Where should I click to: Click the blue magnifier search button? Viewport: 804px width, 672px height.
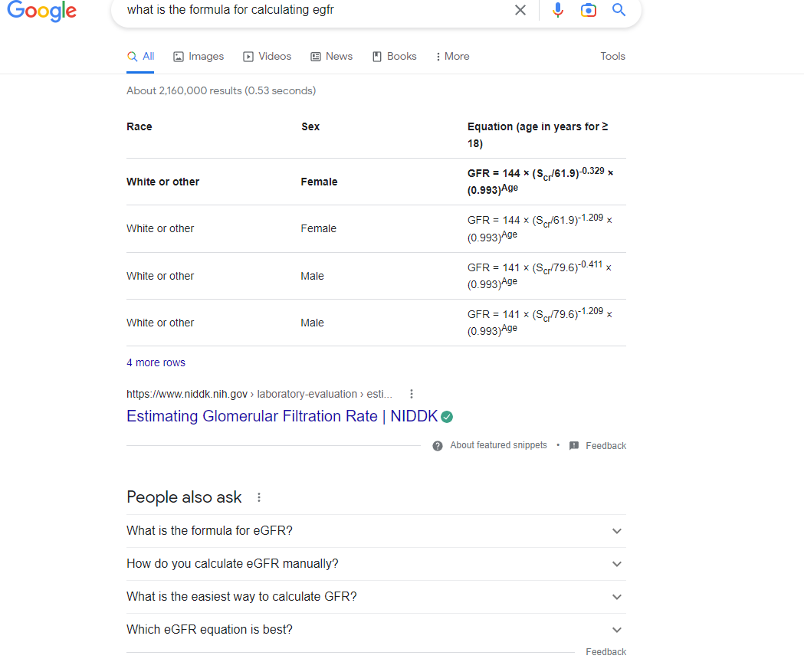pyautogui.click(x=619, y=10)
